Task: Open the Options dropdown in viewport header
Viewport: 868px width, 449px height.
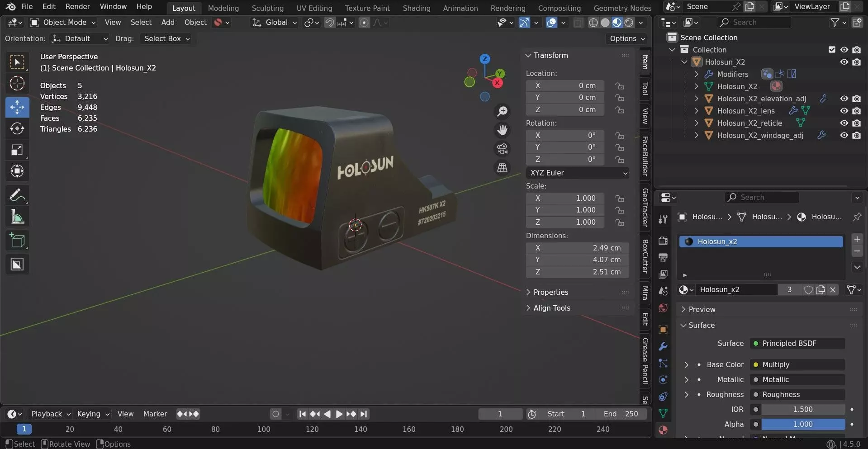Action: (x=627, y=38)
